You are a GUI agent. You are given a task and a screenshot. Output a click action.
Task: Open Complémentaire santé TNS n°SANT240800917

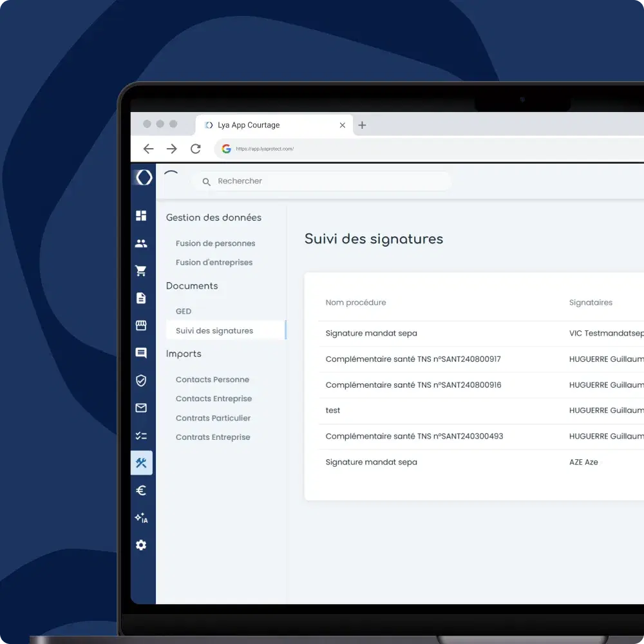pyautogui.click(x=413, y=359)
